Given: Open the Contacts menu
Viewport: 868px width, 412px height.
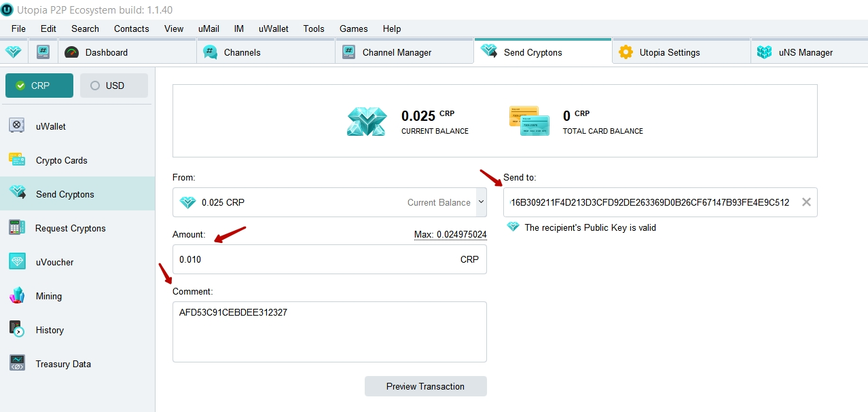Looking at the screenshot, I should coord(132,29).
